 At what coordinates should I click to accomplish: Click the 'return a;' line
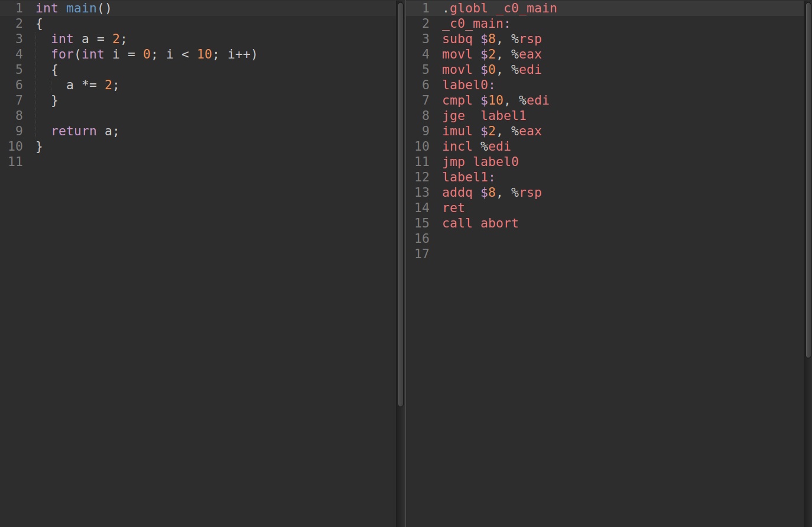pyautogui.click(x=85, y=131)
